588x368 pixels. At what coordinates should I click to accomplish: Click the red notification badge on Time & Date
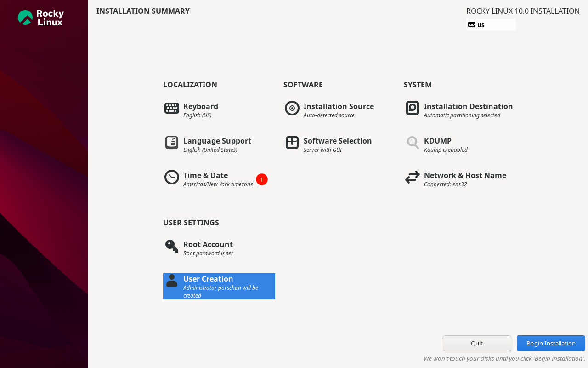point(262,179)
